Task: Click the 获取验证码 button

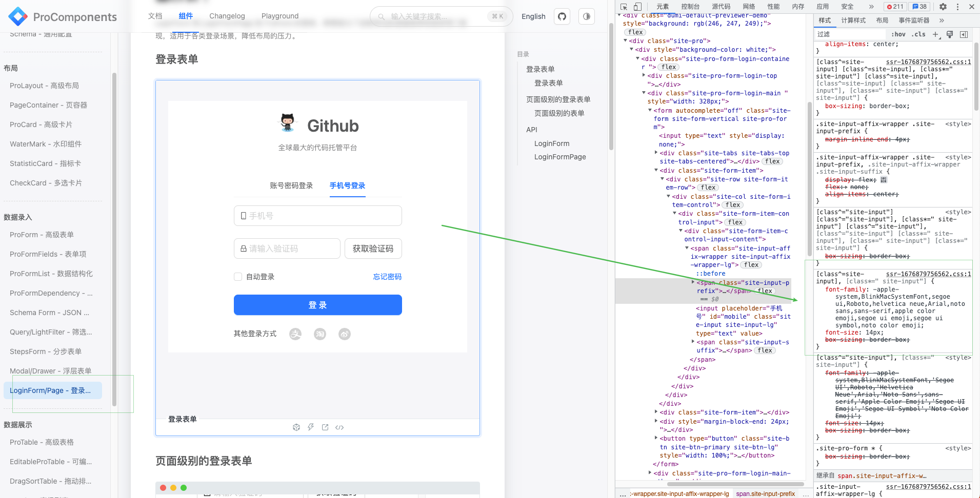Action: pyautogui.click(x=373, y=248)
